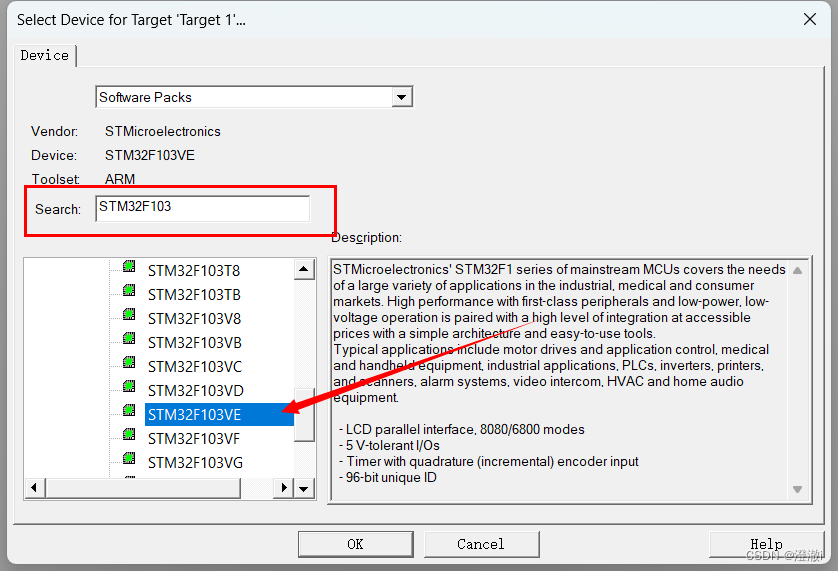Click the description box scroll down arrow

point(797,489)
